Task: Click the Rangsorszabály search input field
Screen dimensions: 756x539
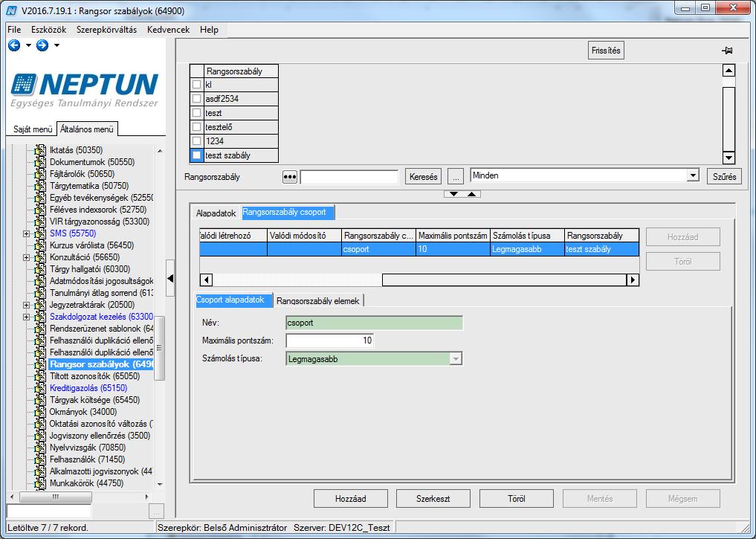Action: [349, 177]
